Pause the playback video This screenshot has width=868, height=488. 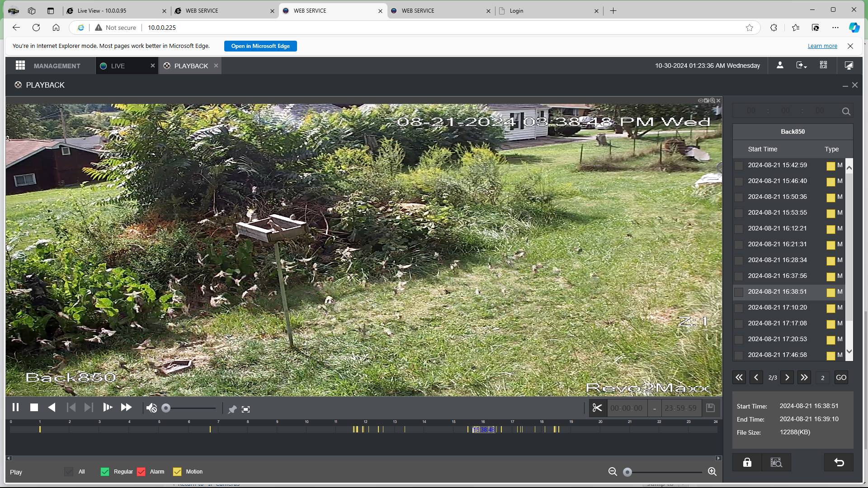(x=15, y=408)
